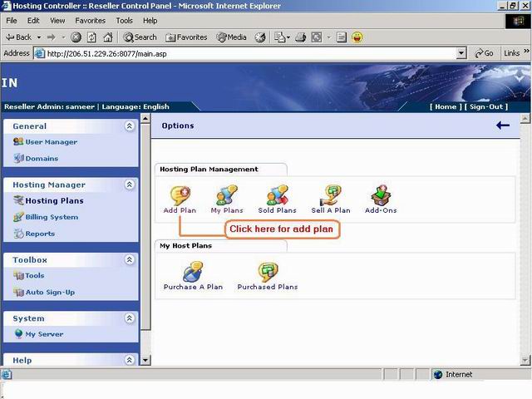Open the Back history dropdown arrow

coord(39,37)
